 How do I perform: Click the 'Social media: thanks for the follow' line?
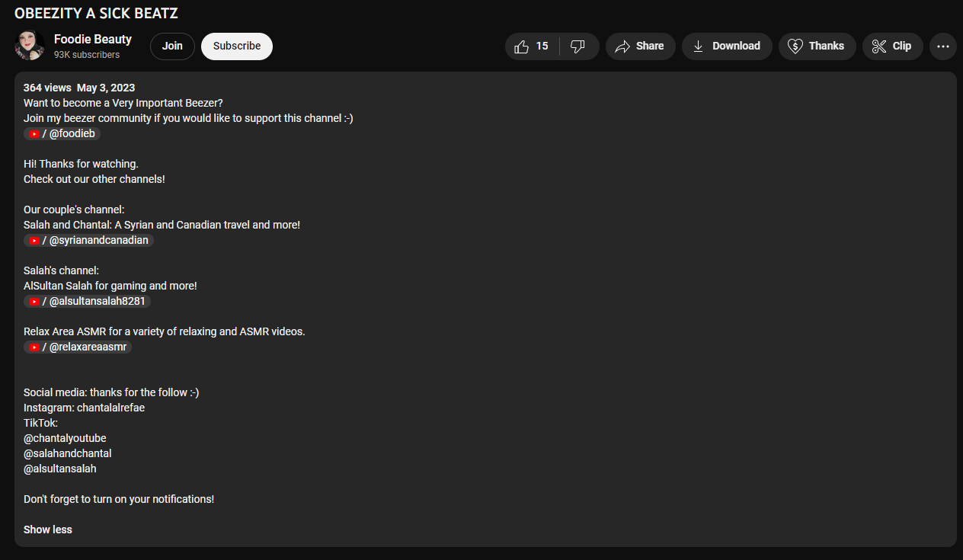(x=111, y=392)
